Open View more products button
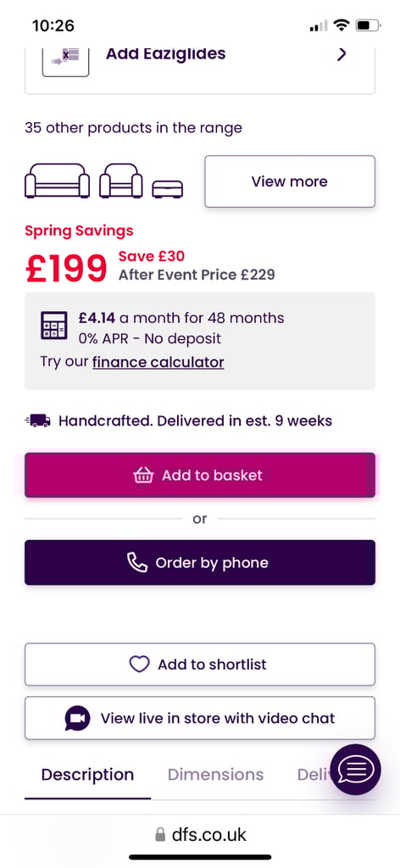 [x=290, y=181]
